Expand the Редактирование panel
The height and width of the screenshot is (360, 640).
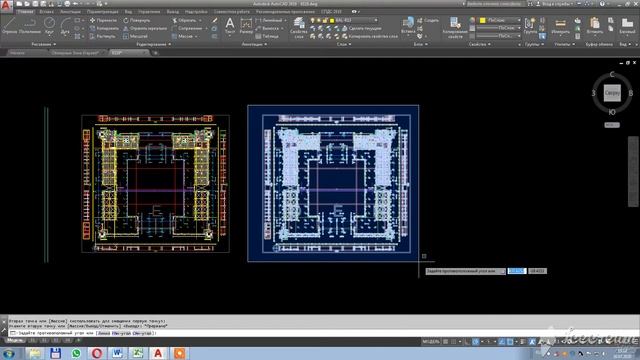point(154,44)
